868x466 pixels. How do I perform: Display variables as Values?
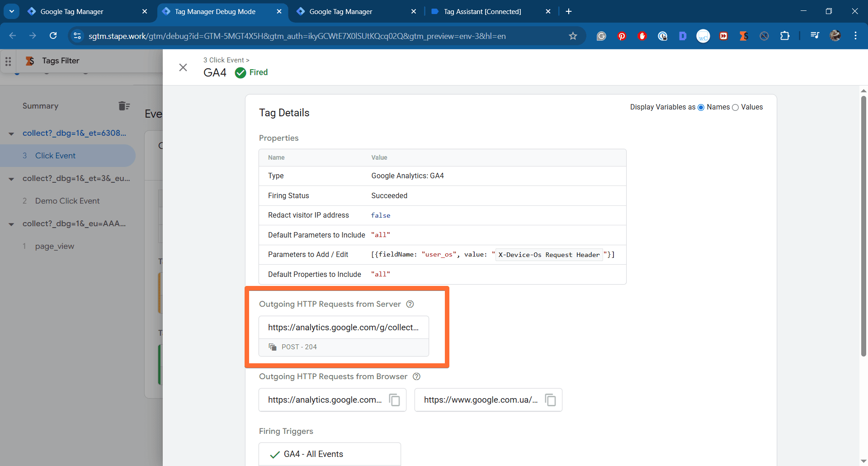[x=735, y=107]
